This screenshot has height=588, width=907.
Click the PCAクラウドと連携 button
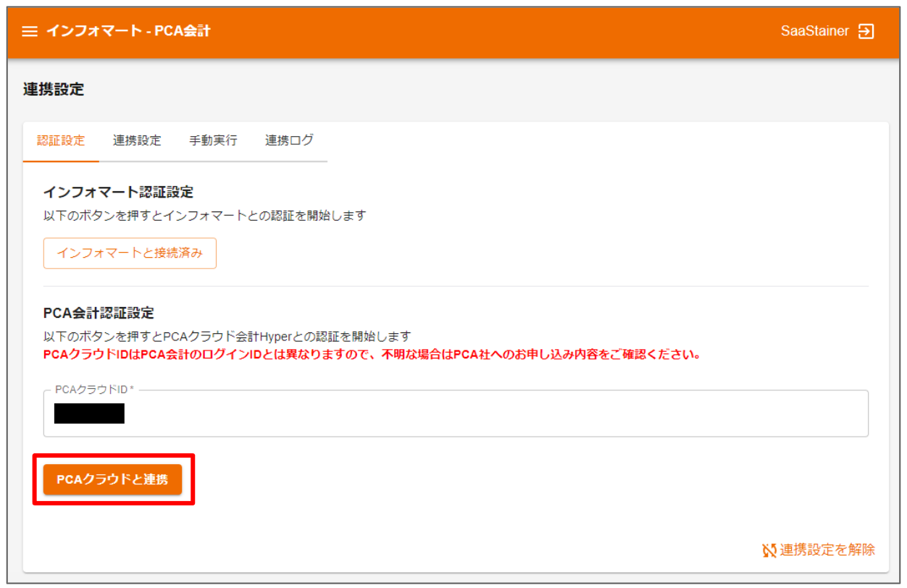[x=112, y=479]
